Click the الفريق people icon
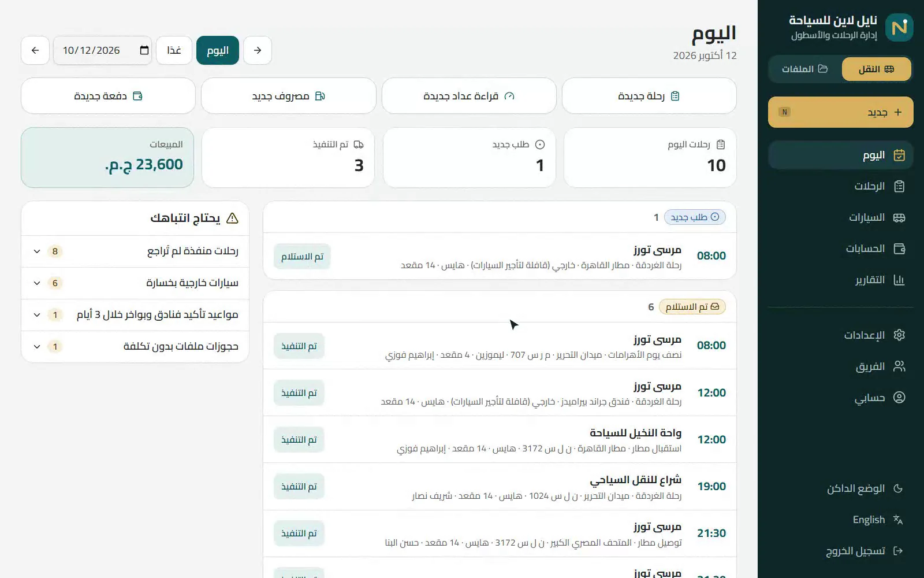 tap(899, 366)
